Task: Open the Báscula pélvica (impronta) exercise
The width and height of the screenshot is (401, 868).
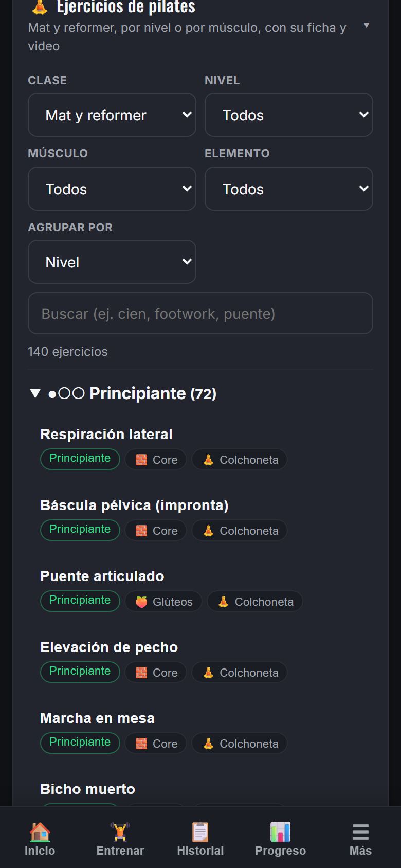Action: point(134,505)
